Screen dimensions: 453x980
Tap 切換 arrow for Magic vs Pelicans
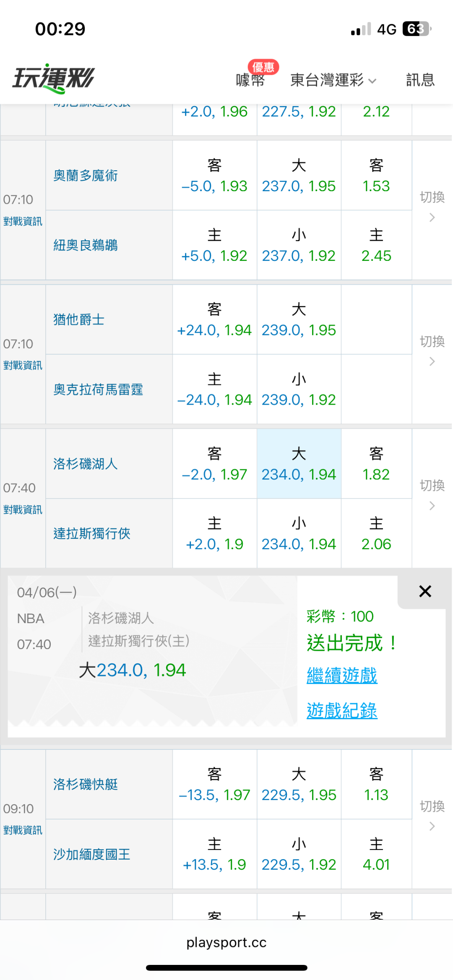pyautogui.click(x=432, y=206)
